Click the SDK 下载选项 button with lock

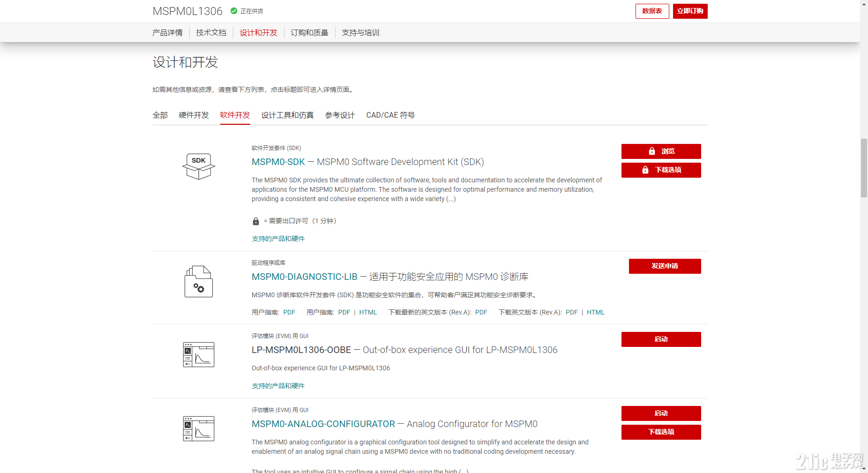[661, 170]
